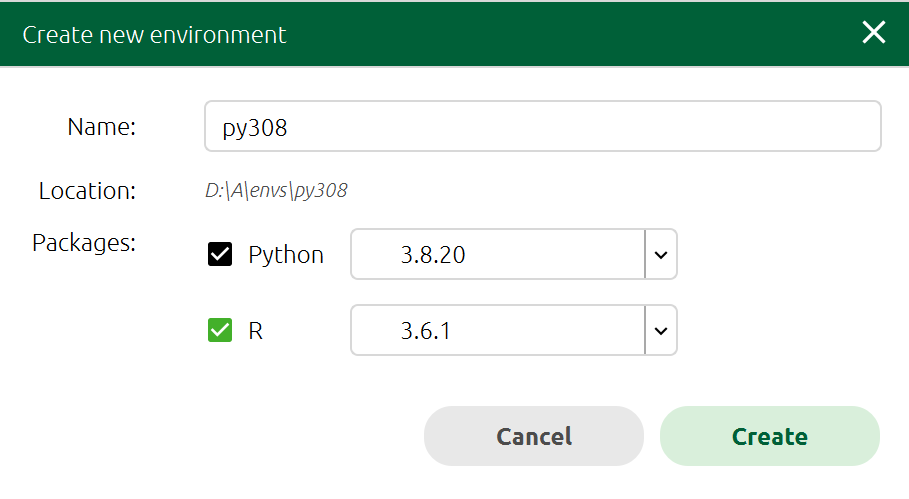Click the Location: label
Viewport: 909px width, 499px height.
click(87, 191)
